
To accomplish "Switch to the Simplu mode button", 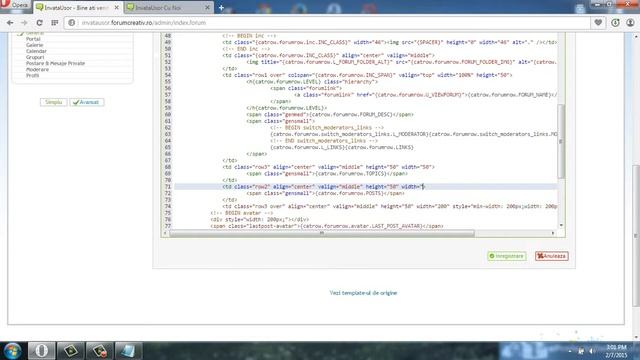I will click(53, 102).
